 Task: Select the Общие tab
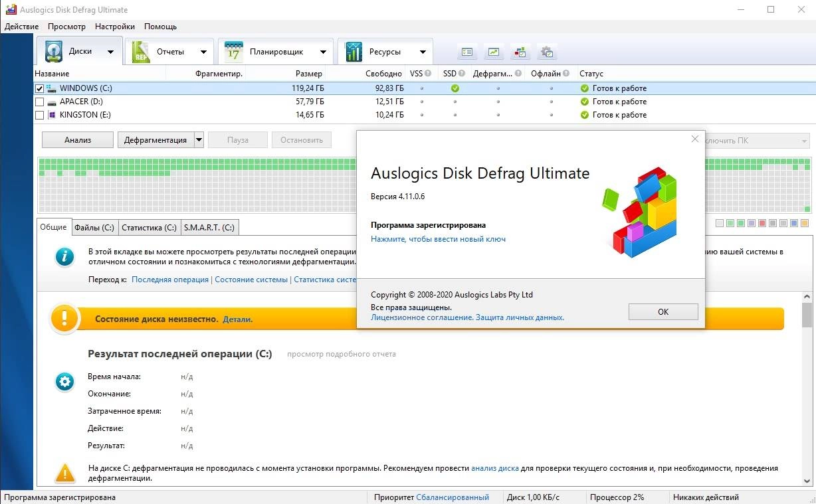[53, 226]
